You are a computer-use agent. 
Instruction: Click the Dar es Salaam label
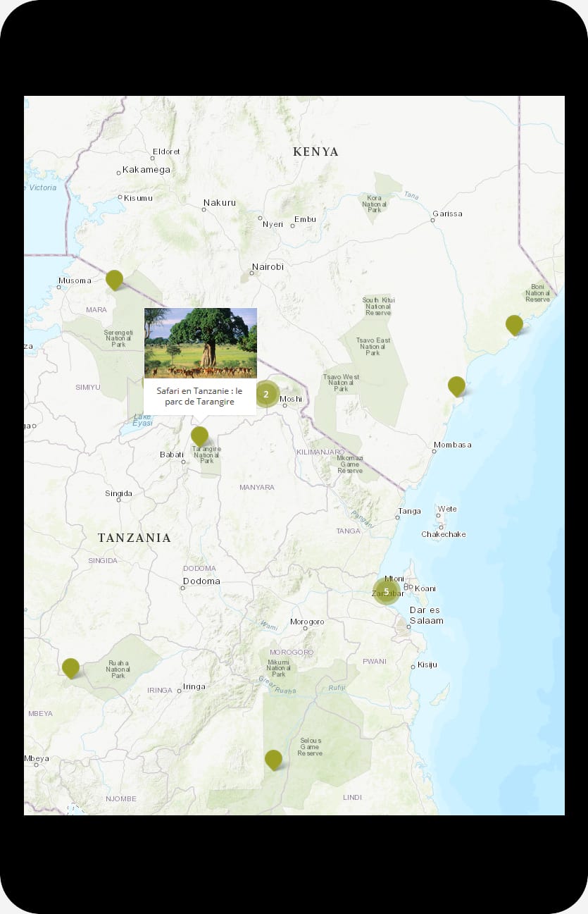pos(426,615)
